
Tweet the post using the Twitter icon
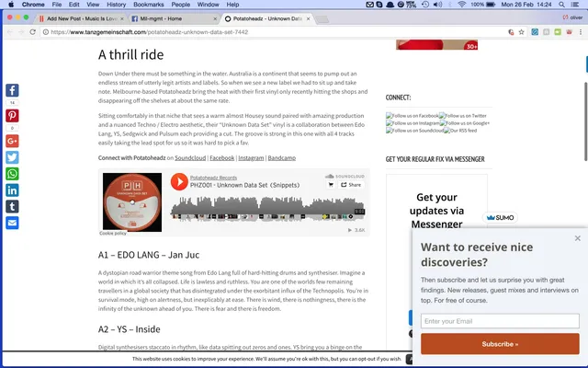coord(12,157)
